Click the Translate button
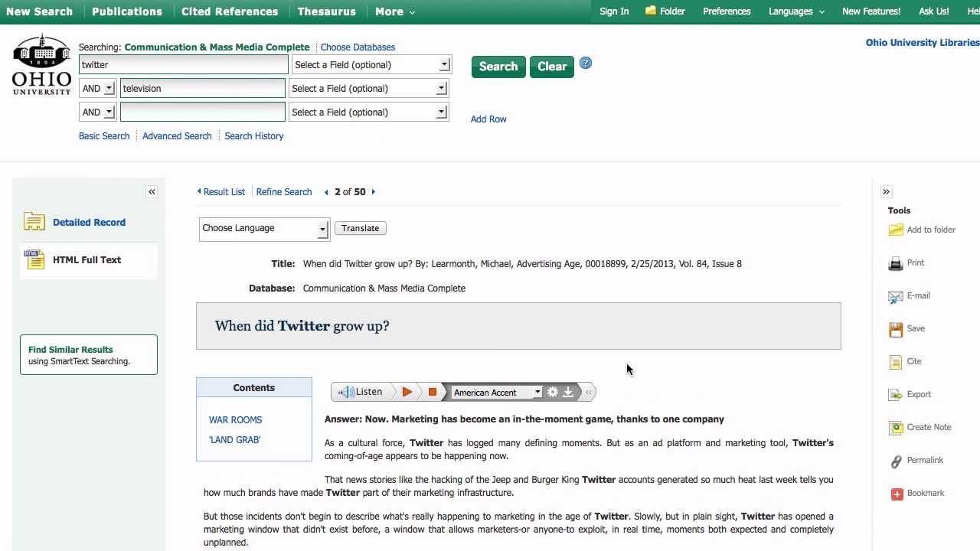980x551 pixels. tap(361, 228)
